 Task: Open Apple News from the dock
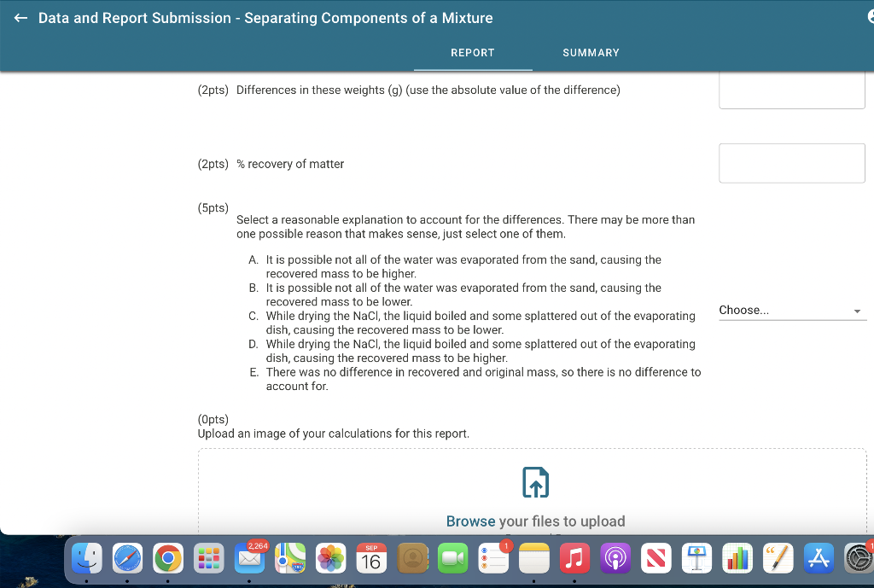tap(656, 558)
